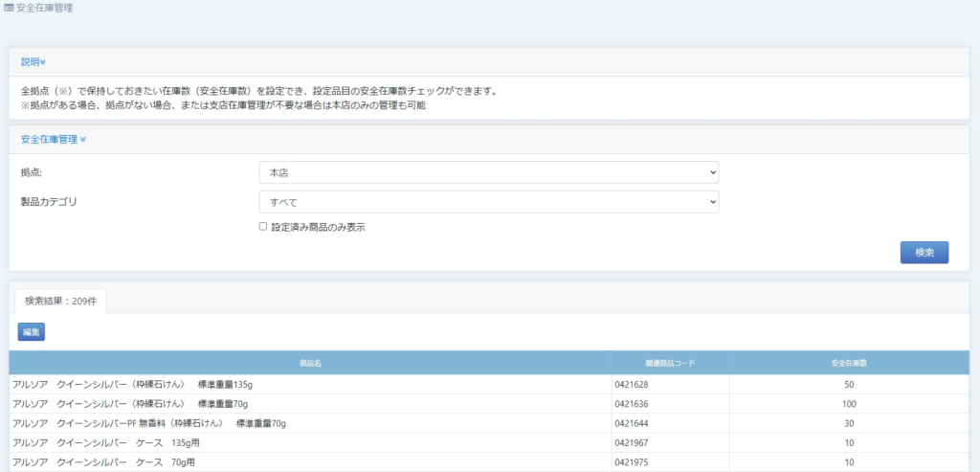Image resolution: width=980 pixels, height=472 pixels.
Task: Open the 拠点 dropdown showing 本店
Action: pos(488,172)
